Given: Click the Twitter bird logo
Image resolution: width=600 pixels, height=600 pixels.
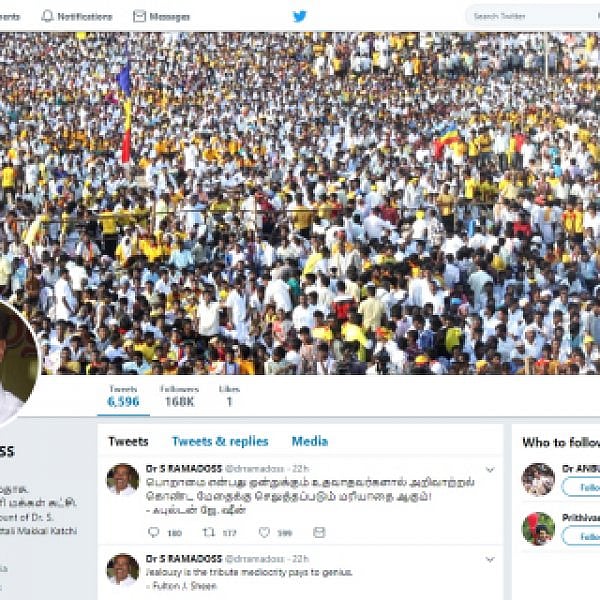Looking at the screenshot, I should 299,16.
